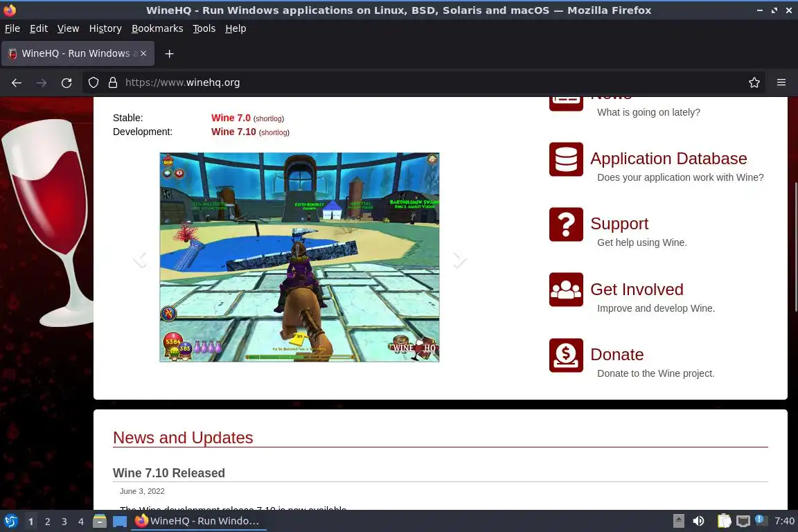Image resolution: width=798 pixels, height=532 pixels.
Task: Reload the WineHQ page
Action: [66, 82]
